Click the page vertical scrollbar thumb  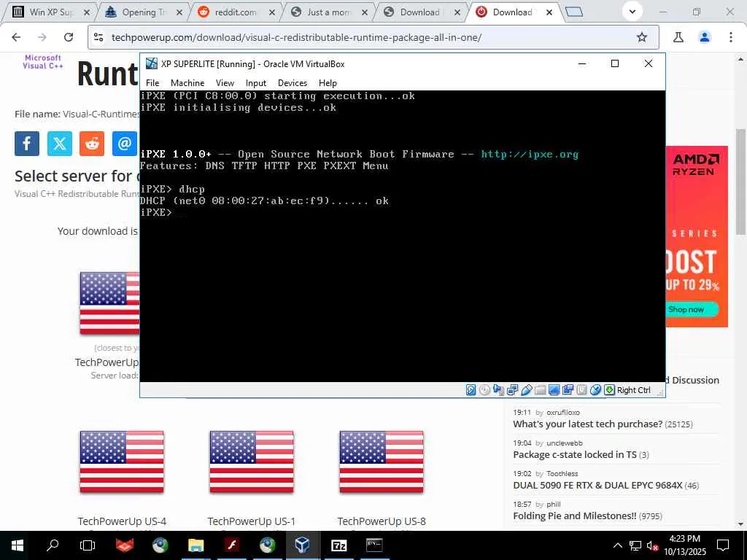click(x=740, y=181)
